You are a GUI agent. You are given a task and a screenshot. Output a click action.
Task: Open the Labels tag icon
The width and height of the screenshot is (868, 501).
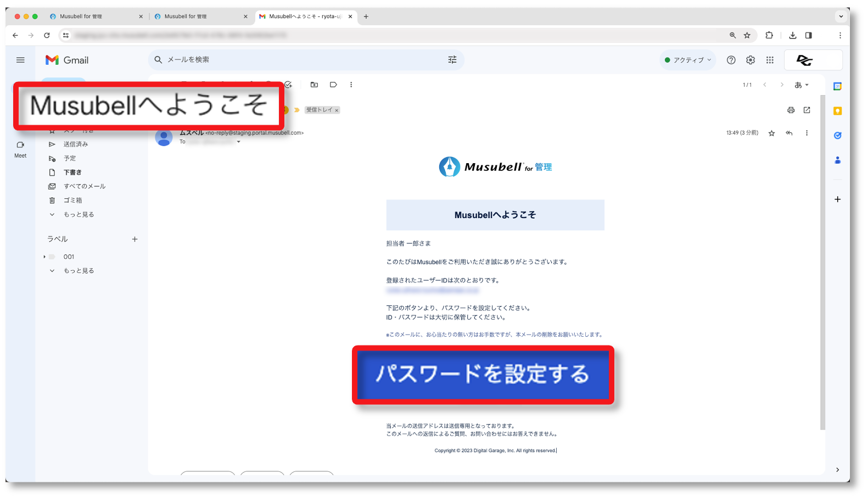point(333,85)
